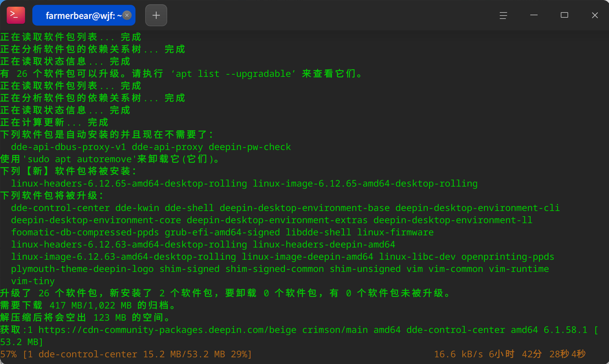Click the grub-efi-amd64-signed package name
609x364 pixels.
(222, 232)
